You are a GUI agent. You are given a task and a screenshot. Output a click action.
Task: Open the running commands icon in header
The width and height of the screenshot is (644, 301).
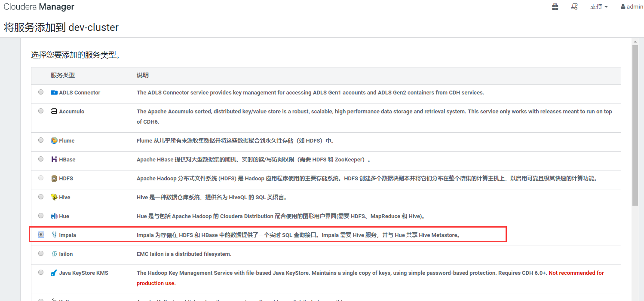[574, 6]
